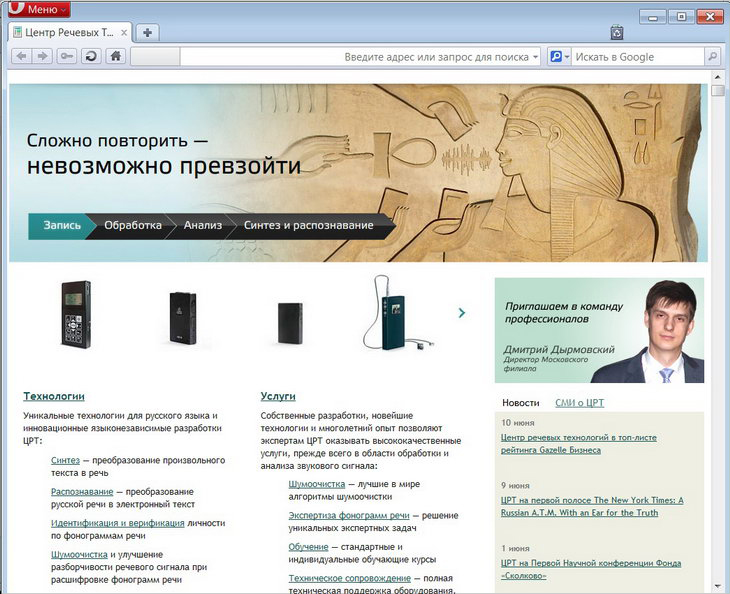Follow the Шумоочистка link under Услуги
730x594 pixels.
click(x=316, y=484)
